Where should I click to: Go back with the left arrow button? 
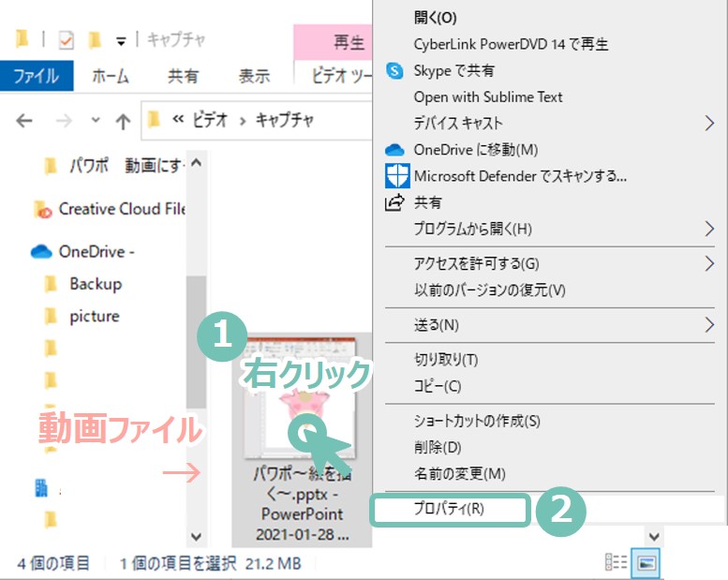pyautogui.click(x=24, y=121)
